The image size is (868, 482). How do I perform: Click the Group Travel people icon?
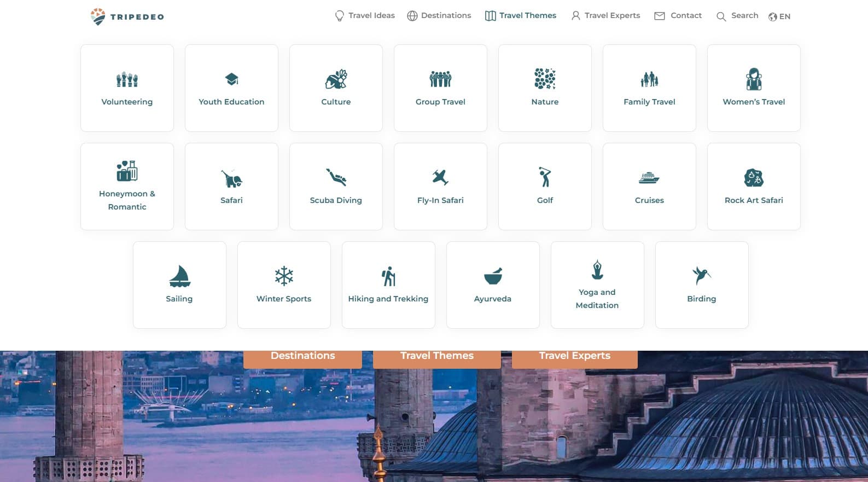(440, 79)
